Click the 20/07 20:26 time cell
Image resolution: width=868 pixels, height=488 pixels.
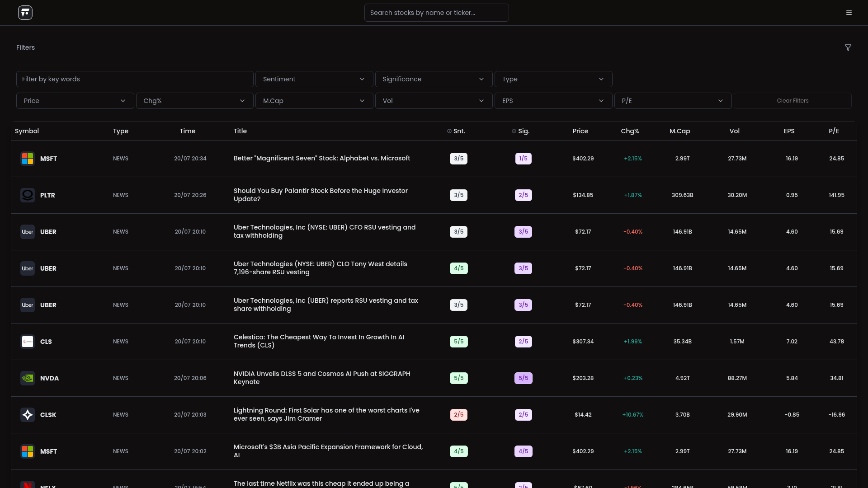tap(190, 195)
